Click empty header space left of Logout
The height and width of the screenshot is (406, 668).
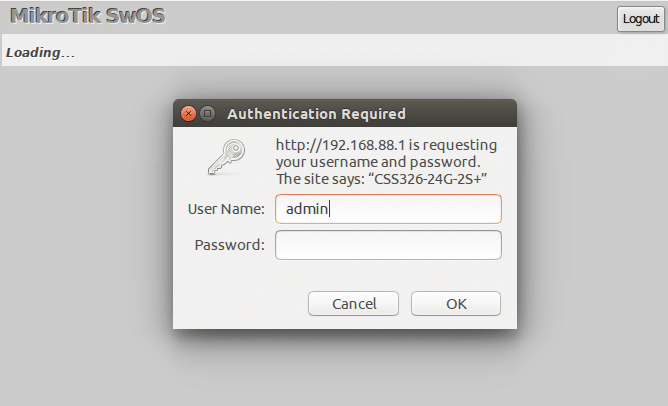(x=400, y=17)
